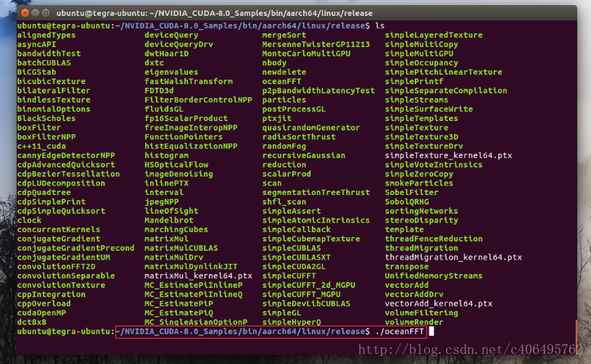Select 'simpleTexture_kernel64.ptx' file
This screenshot has height=364, width=591.
tap(449, 155)
